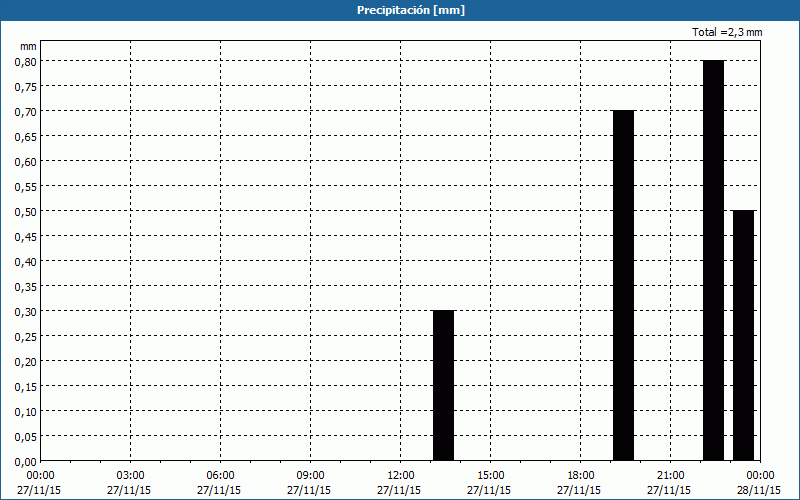Click the 12:00 time axis label
Viewport: 800px width, 500px height.
pyautogui.click(x=400, y=476)
